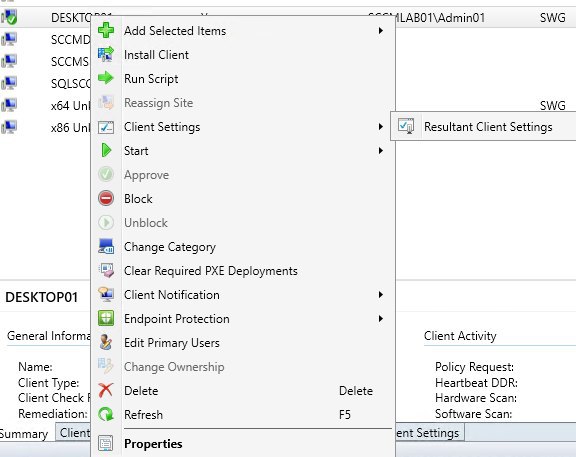This screenshot has width=576, height=457.
Task: Click the Edit Primary Users icon
Action: 106,343
